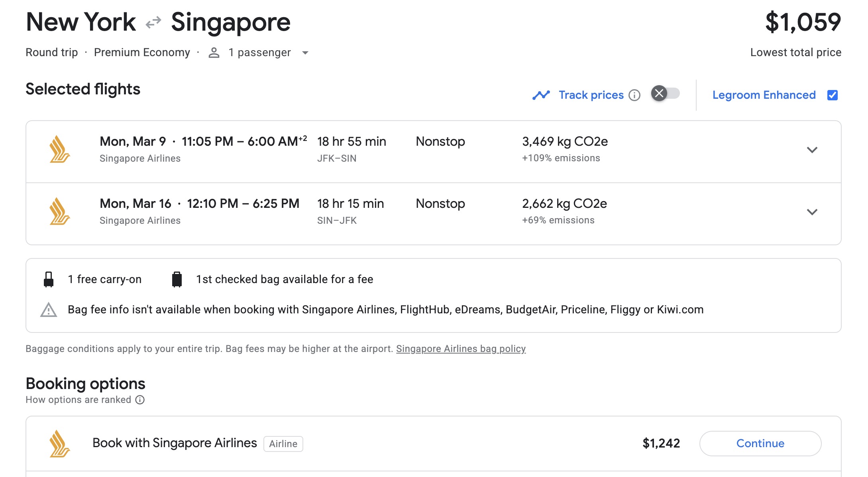Click the bag fee warning triangle icon
The width and height of the screenshot is (868, 477).
(x=49, y=309)
